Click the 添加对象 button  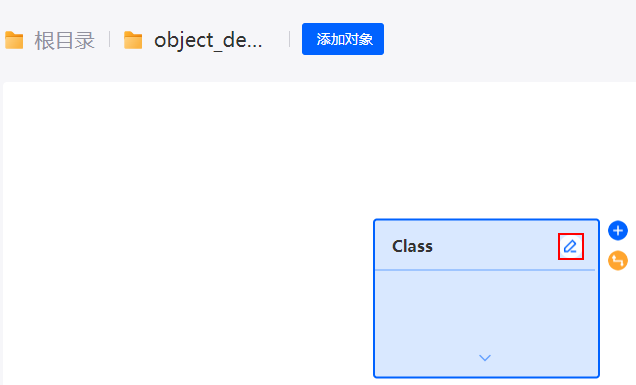coord(343,39)
